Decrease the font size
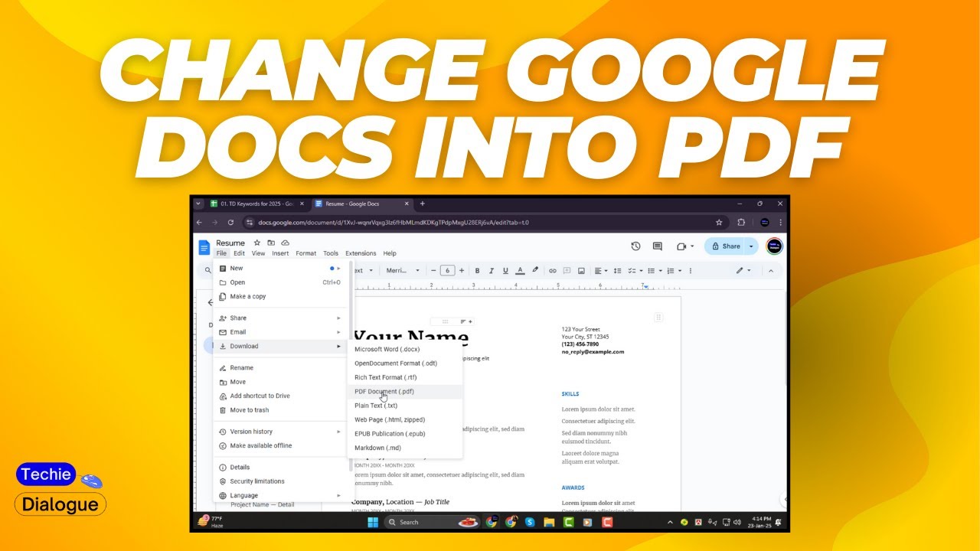The image size is (980, 551). (x=433, y=270)
